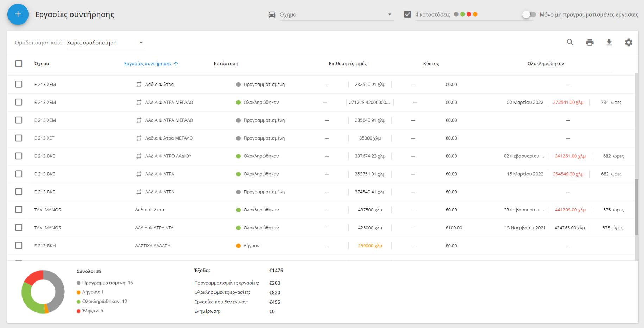The height and width of the screenshot is (328, 644).
Task: Click the 259000 χλμ orange value
Action: (x=370, y=246)
